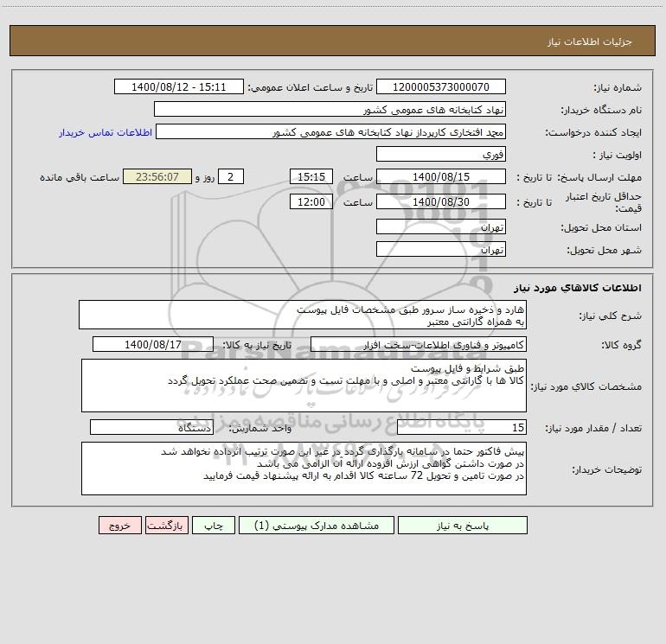Click the فوری priority field
This screenshot has width=666, height=644.
[441, 154]
